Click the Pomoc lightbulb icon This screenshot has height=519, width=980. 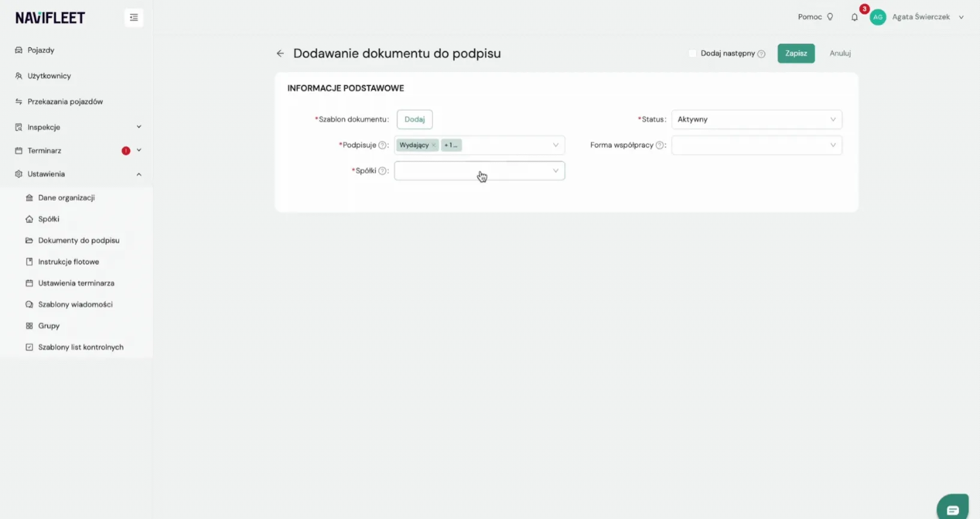click(830, 17)
